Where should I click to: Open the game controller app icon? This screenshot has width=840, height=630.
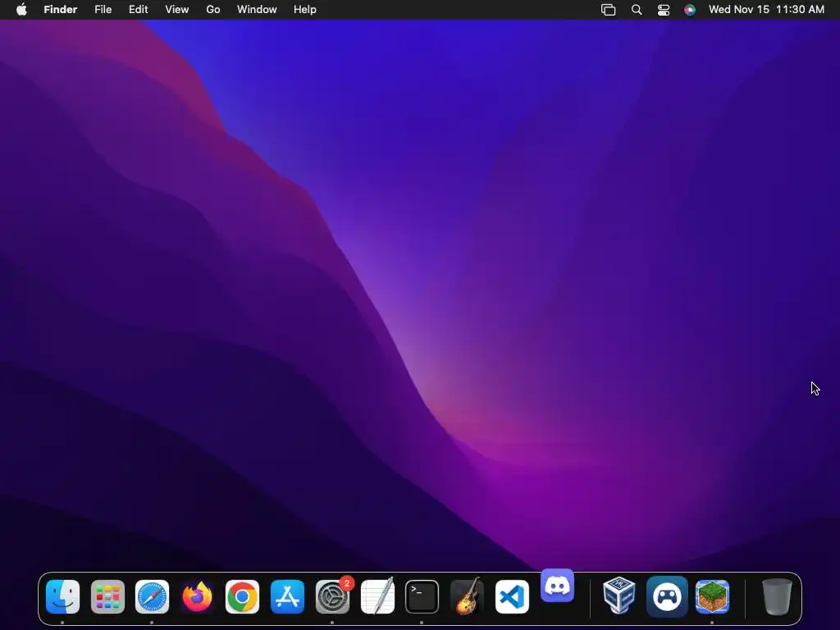point(667,596)
